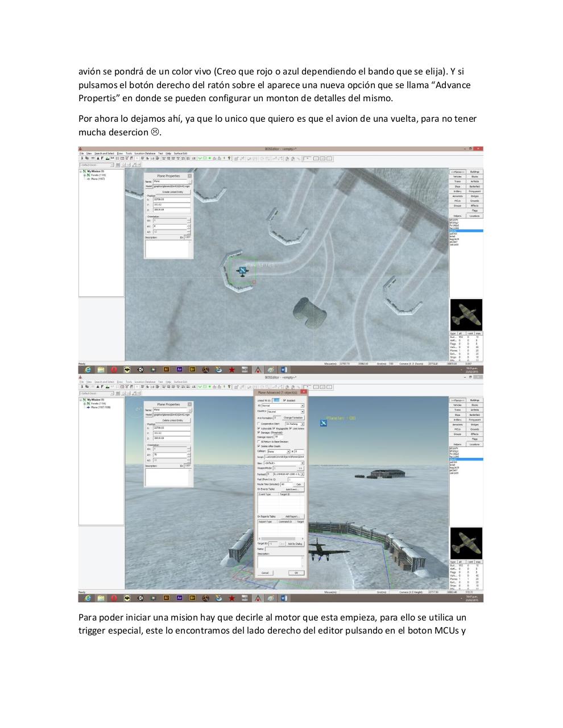Close the Plane Properties panel in the top-down map screenshot
563x728 pixels.
point(189,176)
